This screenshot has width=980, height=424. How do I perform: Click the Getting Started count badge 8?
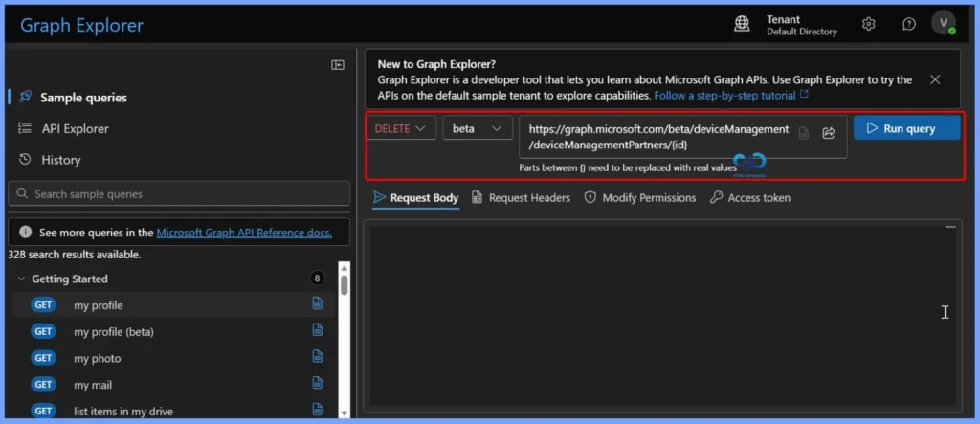pyautogui.click(x=318, y=279)
